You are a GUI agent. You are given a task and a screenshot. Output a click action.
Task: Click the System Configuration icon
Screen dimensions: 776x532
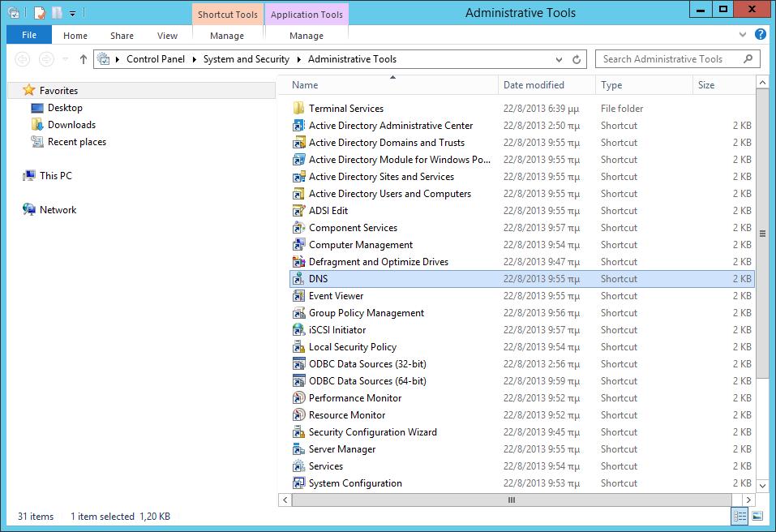(298, 483)
